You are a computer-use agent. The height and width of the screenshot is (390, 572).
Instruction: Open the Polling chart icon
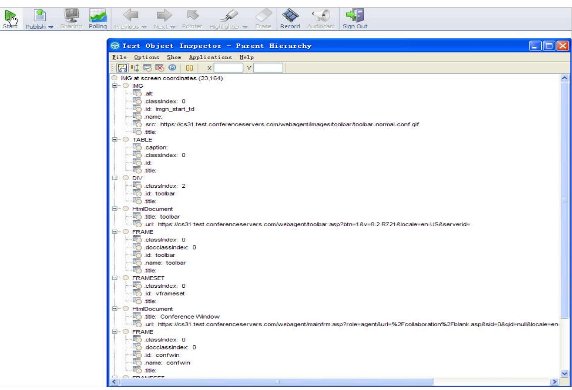(98, 16)
